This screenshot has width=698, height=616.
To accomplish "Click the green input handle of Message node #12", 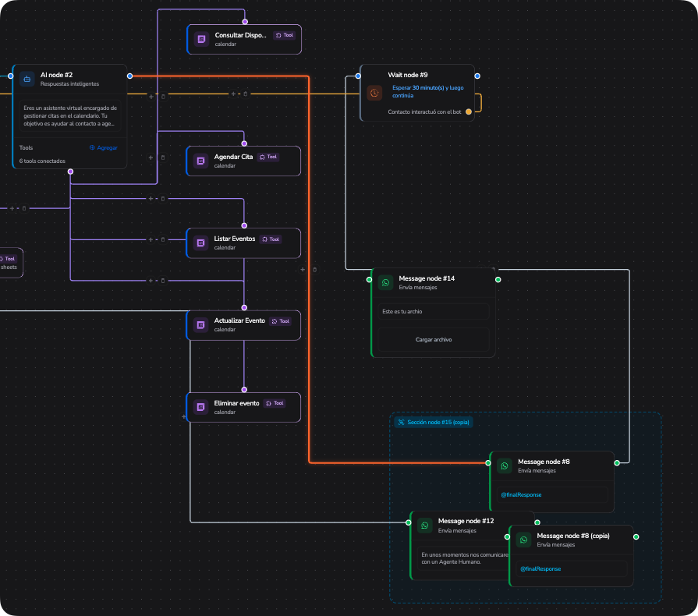I will click(408, 522).
